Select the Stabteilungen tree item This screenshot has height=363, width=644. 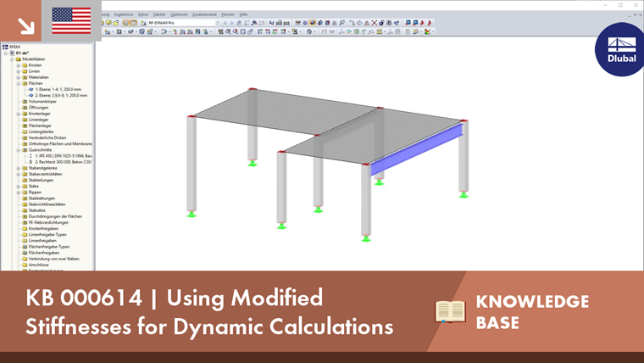click(41, 180)
